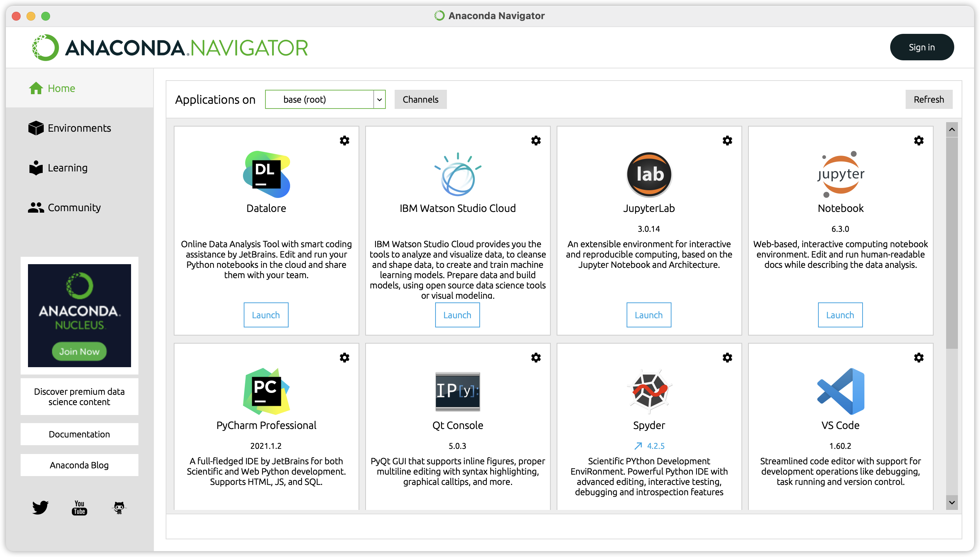The height and width of the screenshot is (557, 980).
Task: Click the Channels button
Action: tap(421, 99)
